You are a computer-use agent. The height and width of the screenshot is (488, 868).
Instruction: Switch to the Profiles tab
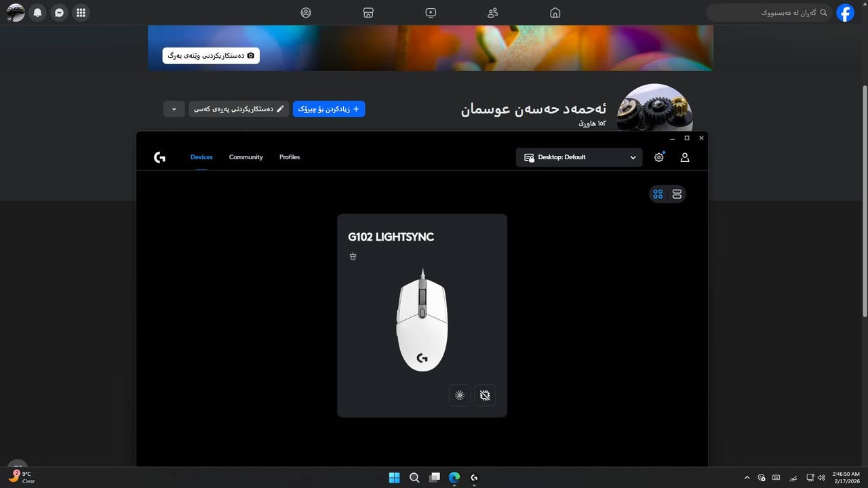coord(290,157)
